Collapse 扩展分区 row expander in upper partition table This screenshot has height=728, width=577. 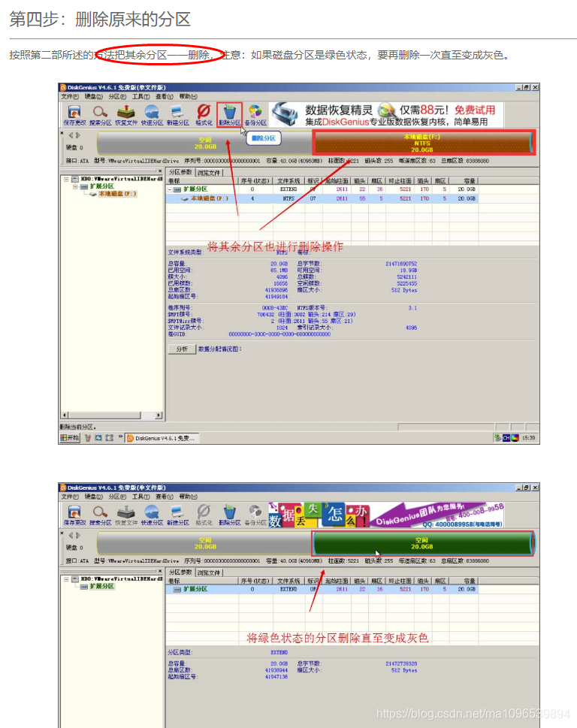(x=170, y=189)
